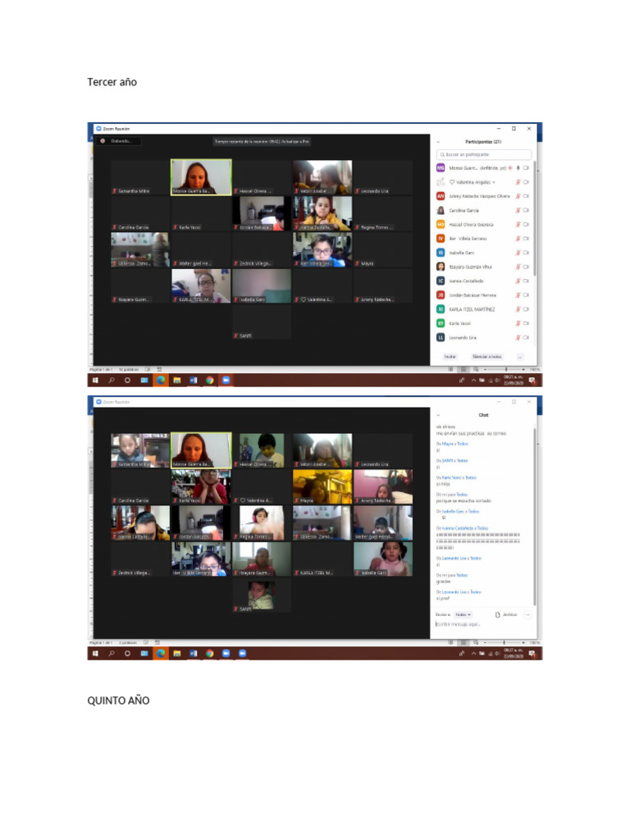Click Leonardo Lira's muted mic icon in participant list
630x840 pixels.
518,337
